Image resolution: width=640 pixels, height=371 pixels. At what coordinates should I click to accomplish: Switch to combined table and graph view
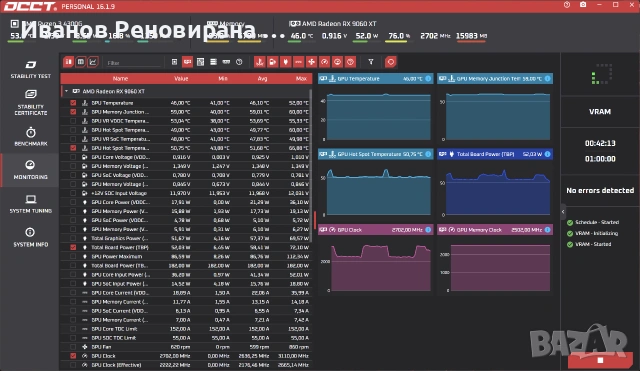coord(68,62)
